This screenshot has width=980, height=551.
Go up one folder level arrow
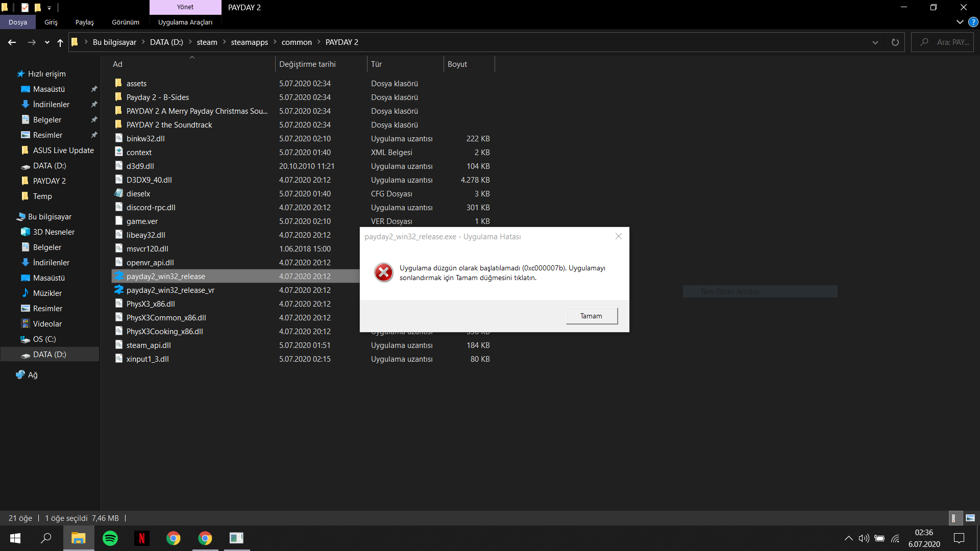60,42
